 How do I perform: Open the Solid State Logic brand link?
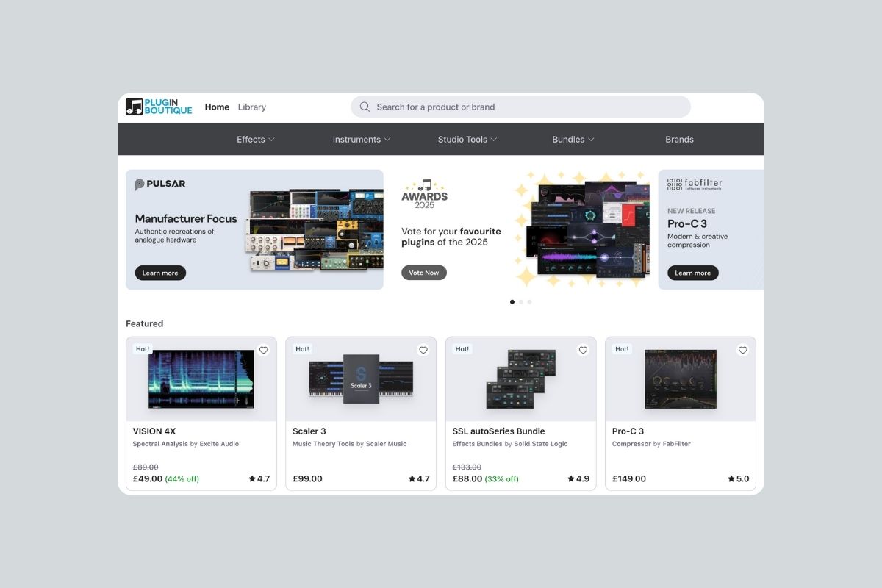click(541, 444)
